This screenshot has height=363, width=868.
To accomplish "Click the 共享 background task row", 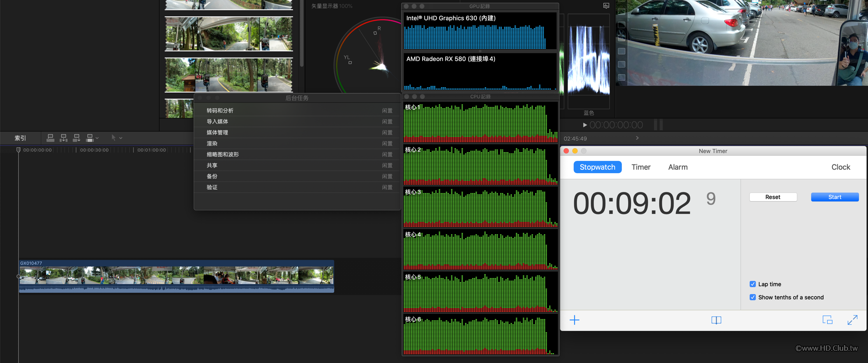I will pos(297,165).
